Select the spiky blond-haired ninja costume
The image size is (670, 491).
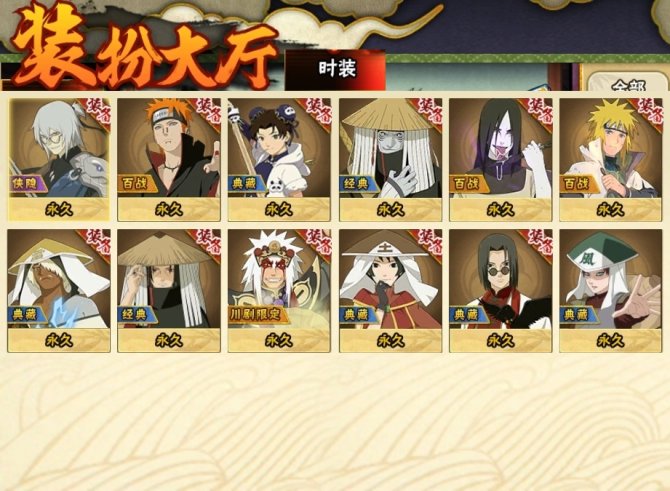coord(611,159)
